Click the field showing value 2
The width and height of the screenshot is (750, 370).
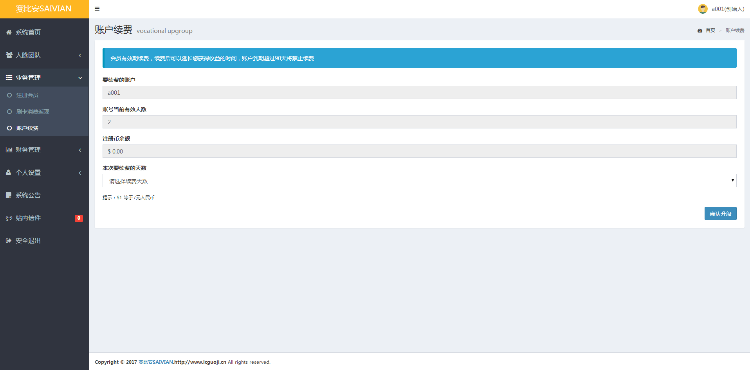click(419, 122)
